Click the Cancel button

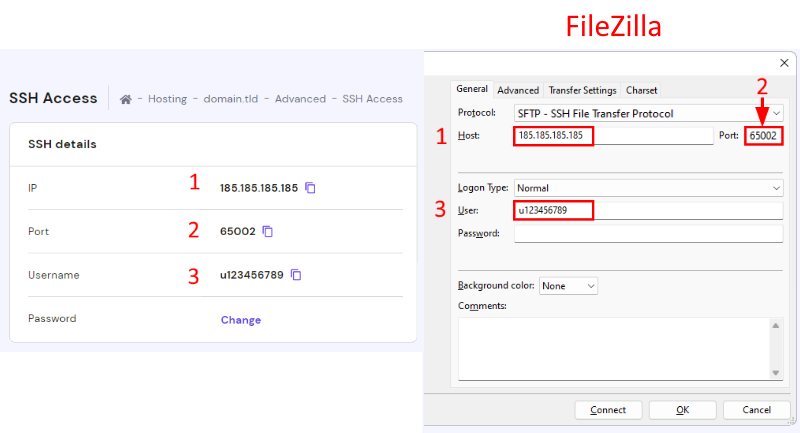pos(756,410)
